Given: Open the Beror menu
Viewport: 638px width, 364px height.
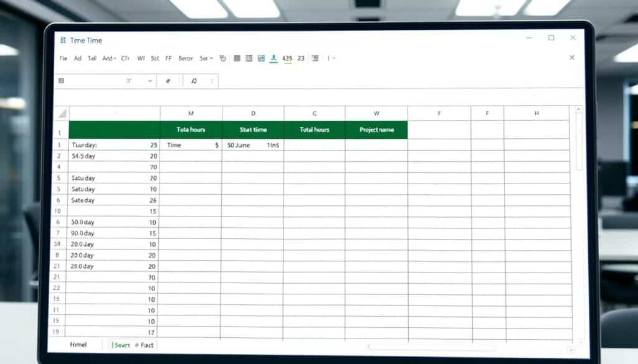Looking at the screenshot, I should (x=186, y=58).
